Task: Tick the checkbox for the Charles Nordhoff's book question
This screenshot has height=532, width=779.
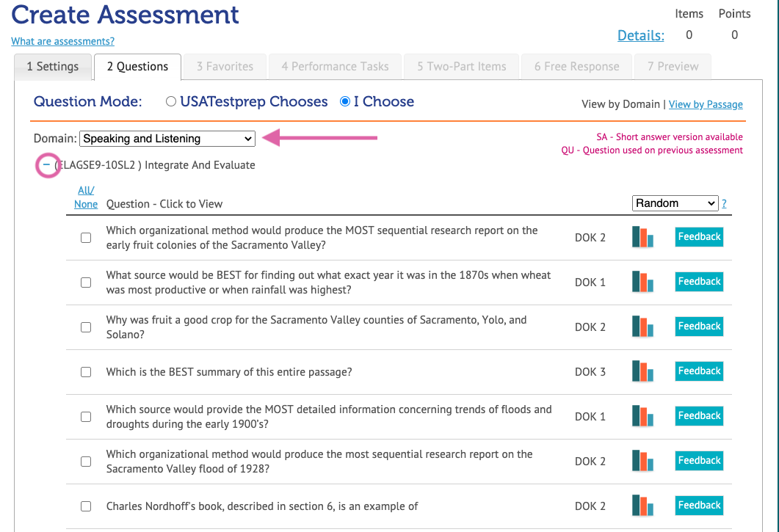Action: [x=86, y=506]
